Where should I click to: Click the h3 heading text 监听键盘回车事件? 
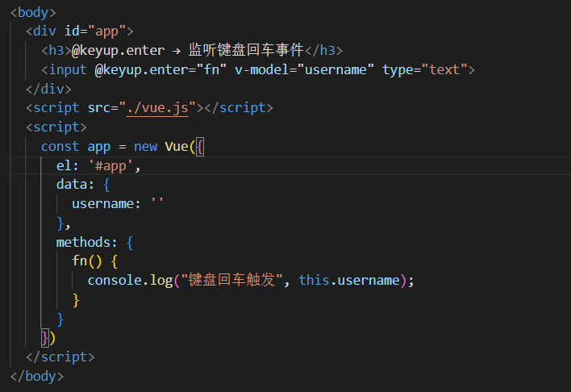coord(246,50)
